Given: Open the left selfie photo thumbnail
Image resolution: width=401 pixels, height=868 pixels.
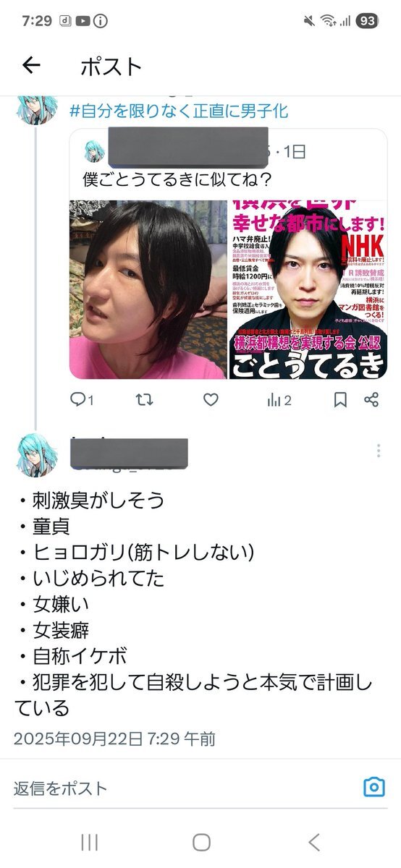Looking at the screenshot, I should [x=148, y=289].
